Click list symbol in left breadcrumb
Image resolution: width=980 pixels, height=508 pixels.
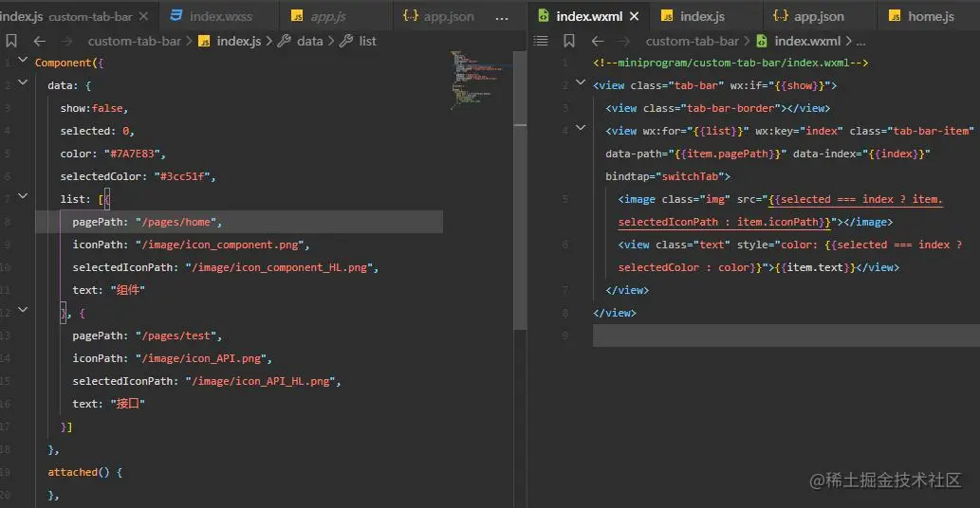pyautogui.click(x=367, y=41)
